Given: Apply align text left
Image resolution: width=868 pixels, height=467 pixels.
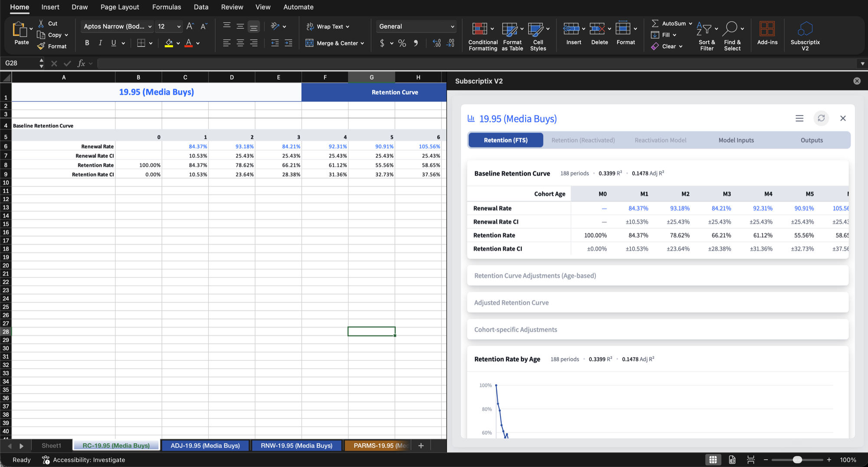Looking at the screenshot, I should (227, 43).
